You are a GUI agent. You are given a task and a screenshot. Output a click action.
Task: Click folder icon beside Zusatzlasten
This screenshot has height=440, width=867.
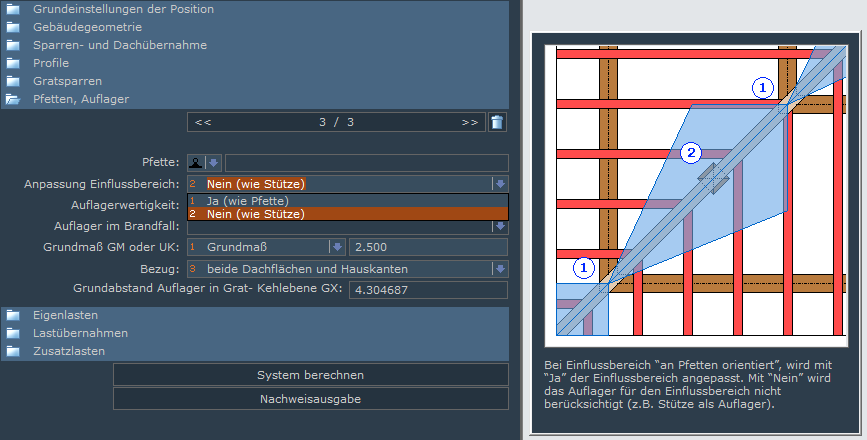pos(13,351)
